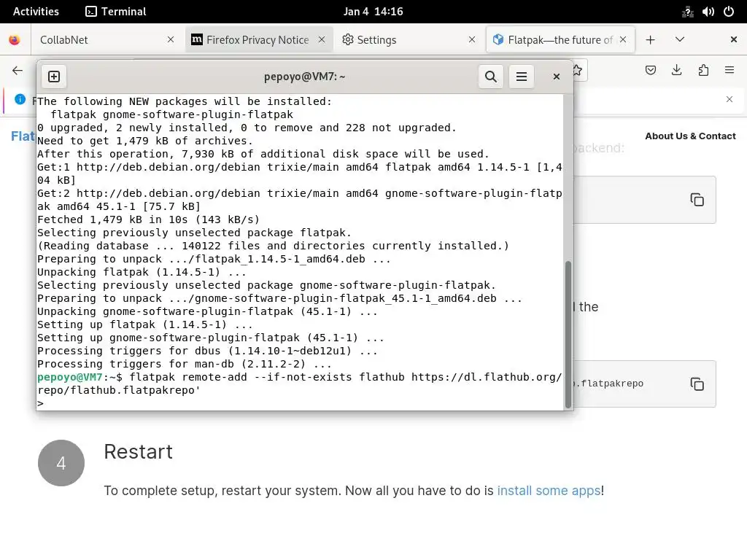Click terminal vertical scrollbar
This screenshot has width=747, height=560.
point(568,334)
